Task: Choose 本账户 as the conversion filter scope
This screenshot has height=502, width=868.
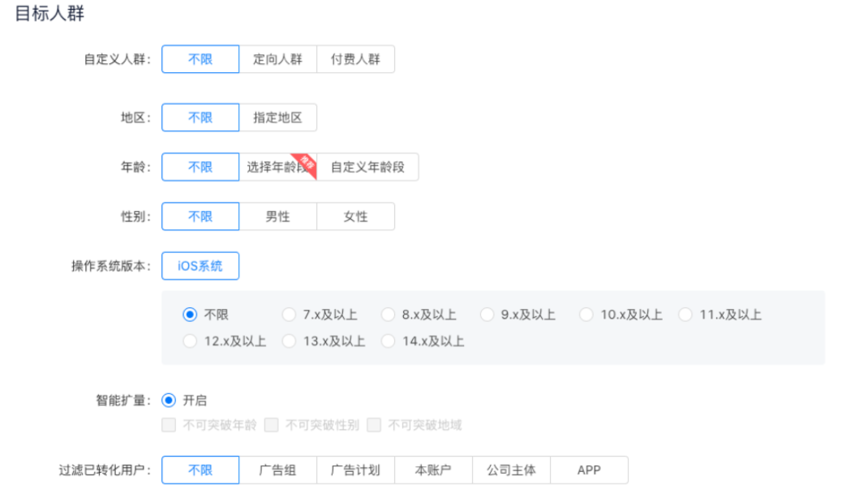Action: [433, 470]
